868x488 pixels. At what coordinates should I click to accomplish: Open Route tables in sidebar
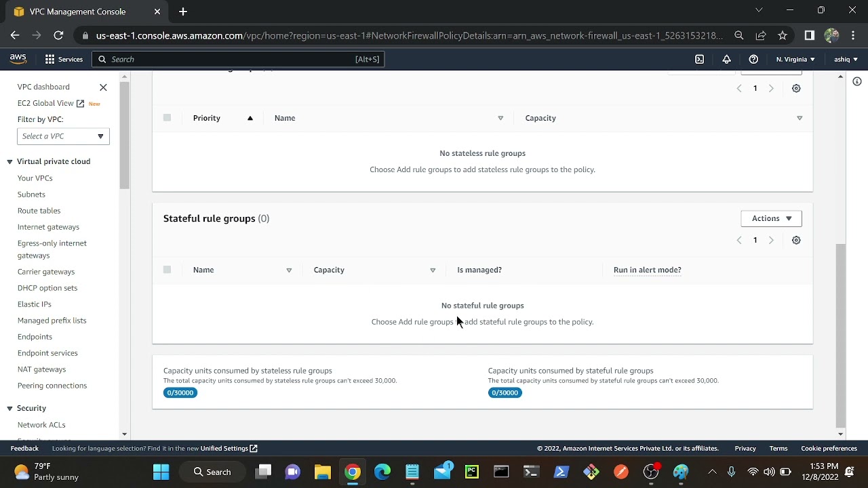point(39,211)
